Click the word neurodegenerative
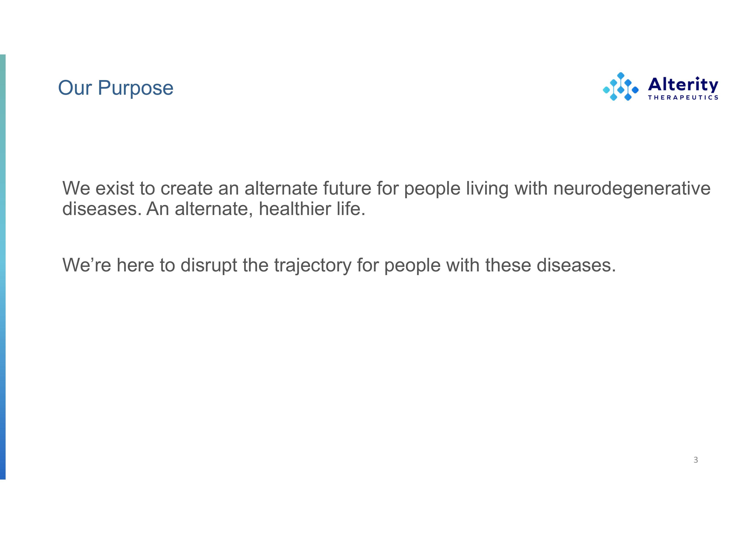The height and width of the screenshot is (534, 756). point(631,188)
